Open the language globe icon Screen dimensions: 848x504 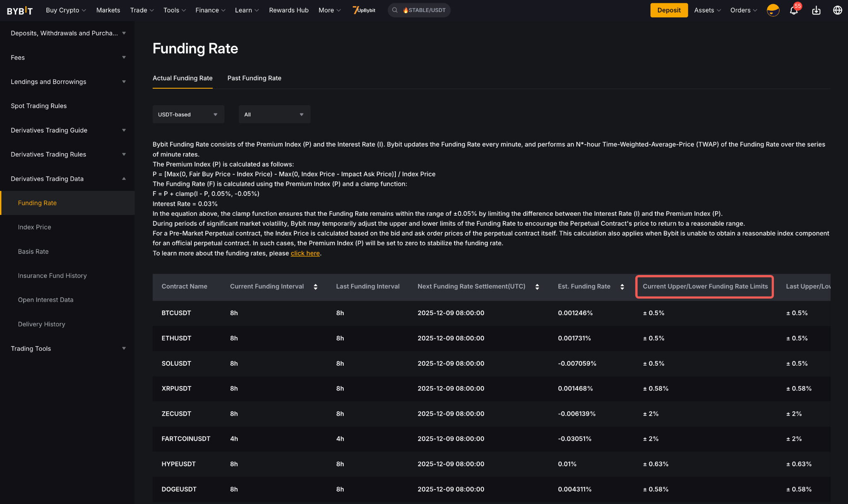837,10
